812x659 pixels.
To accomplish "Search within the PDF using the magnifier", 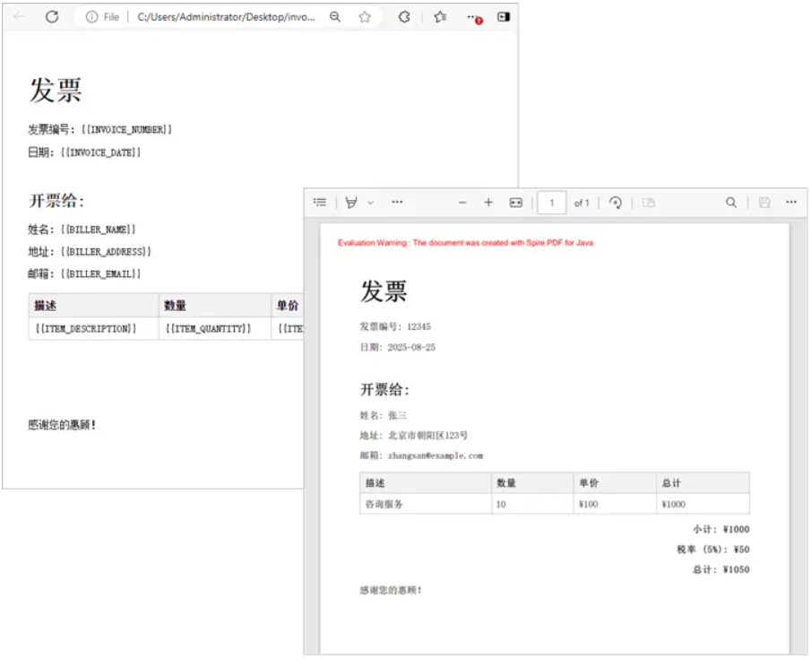I will click(731, 203).
